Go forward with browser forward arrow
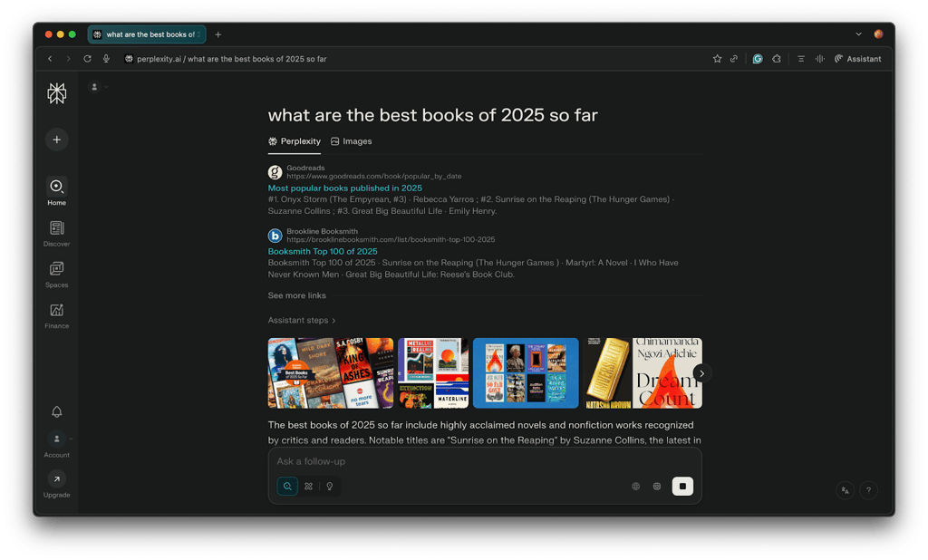 point(69,59)
